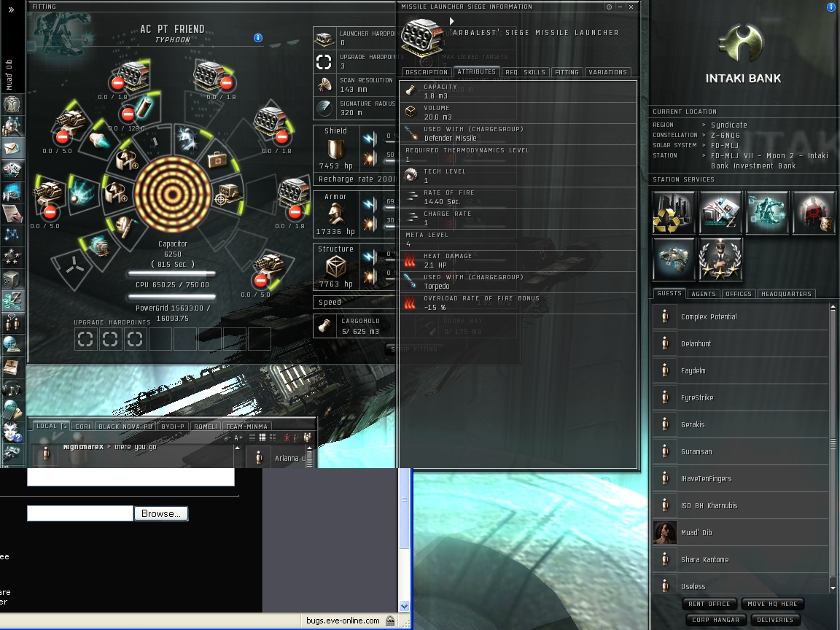The height and width of the screenshot is (630, 840).
Task: Open the chat Channels icon in sidebar
Action: [x=12, y=323]
